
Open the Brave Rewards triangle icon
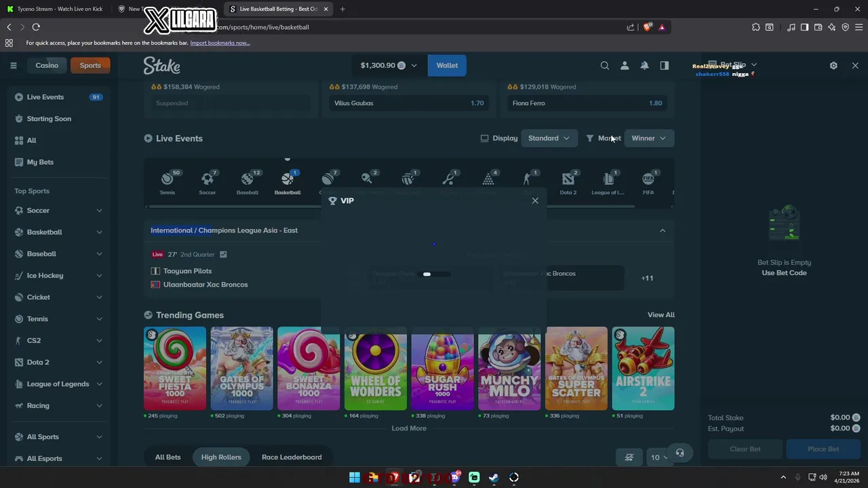pos(662,27)
